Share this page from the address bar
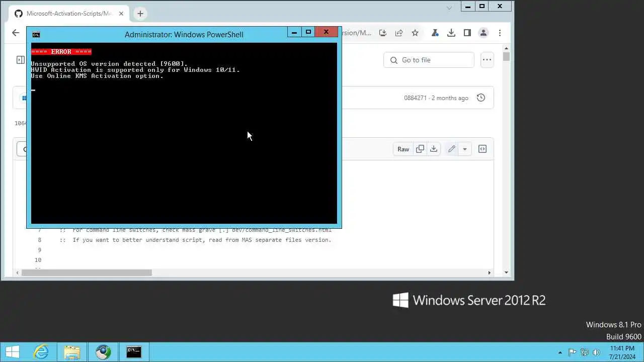The height and width of the screenshot is (362, 644). [399, 33]
